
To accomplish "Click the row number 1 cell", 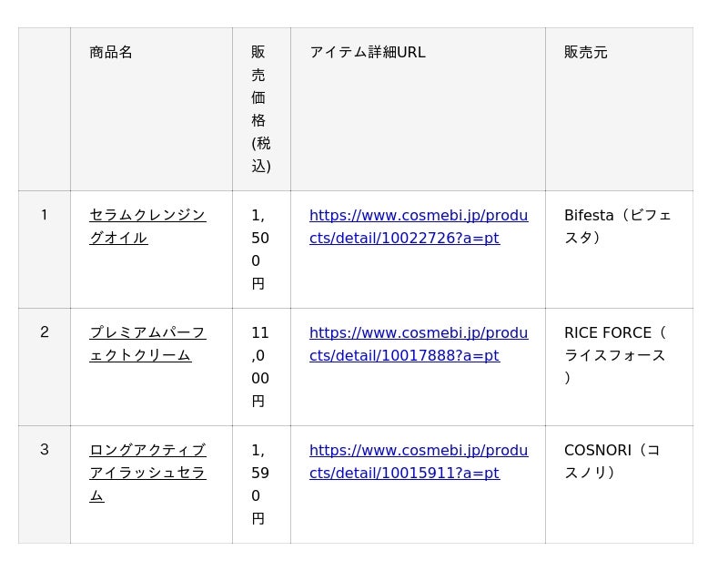I will click(x=44, y=216).
